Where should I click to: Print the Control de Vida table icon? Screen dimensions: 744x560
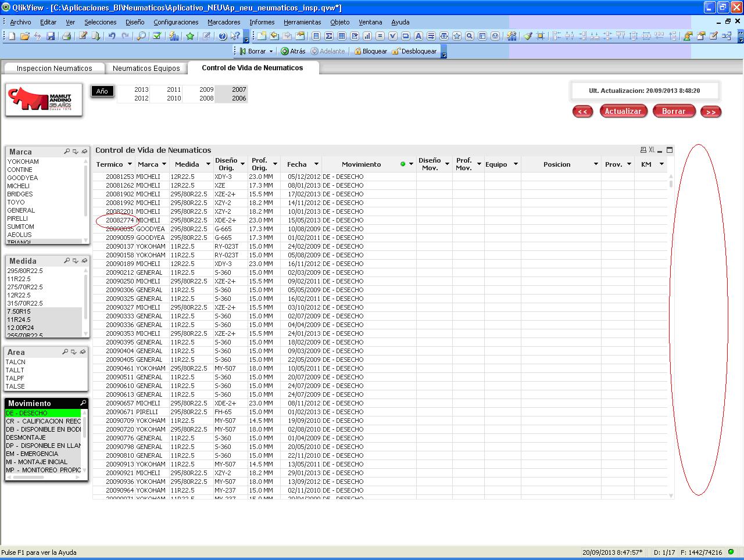(643, 150)
